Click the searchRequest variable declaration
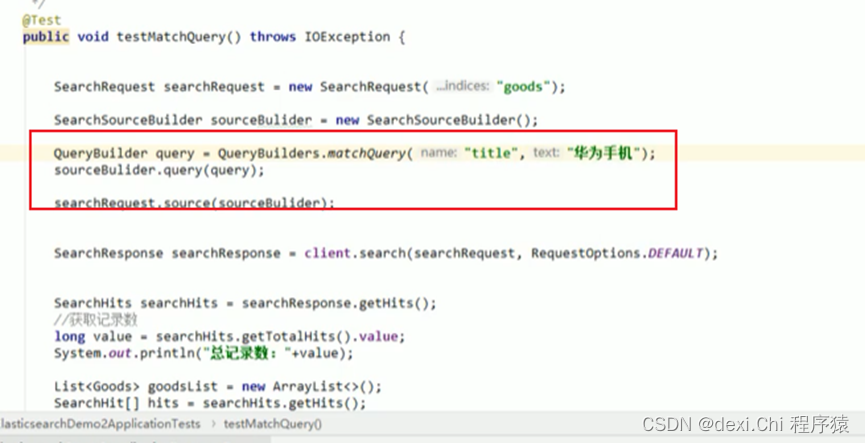The image size is (865, 443). [214, 87]
